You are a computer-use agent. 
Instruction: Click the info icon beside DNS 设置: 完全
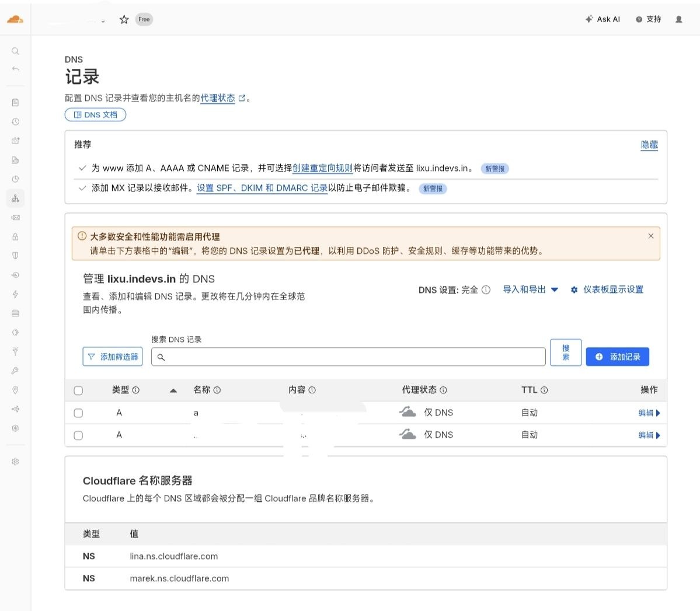coord(486,289)
